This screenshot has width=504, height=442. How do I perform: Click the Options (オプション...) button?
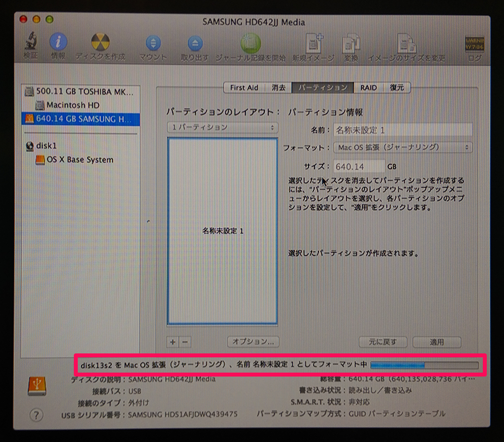253,342
